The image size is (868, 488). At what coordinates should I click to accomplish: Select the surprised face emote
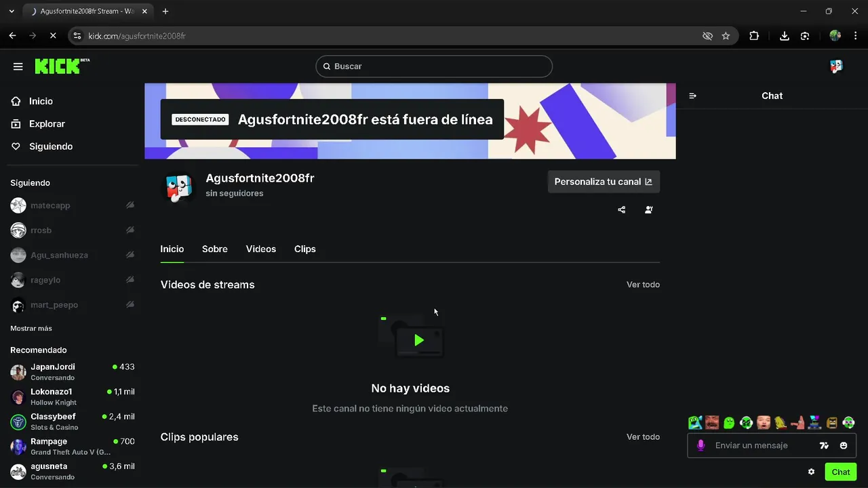(764, 423)
